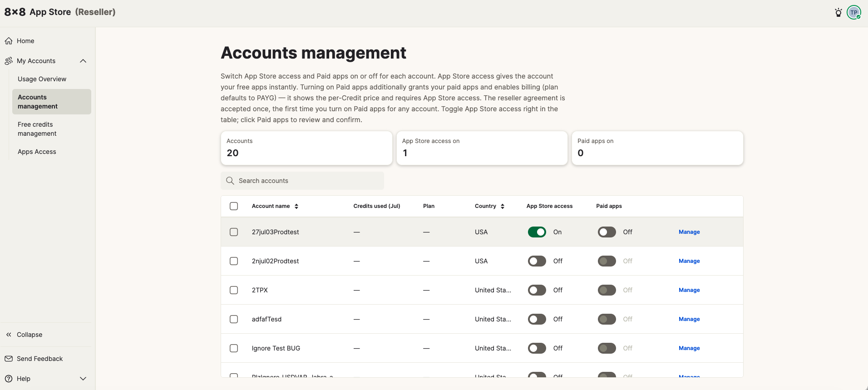Click the Help question mark icon
This screenshot has height=390, width=868.
click(x=9, y=379)
